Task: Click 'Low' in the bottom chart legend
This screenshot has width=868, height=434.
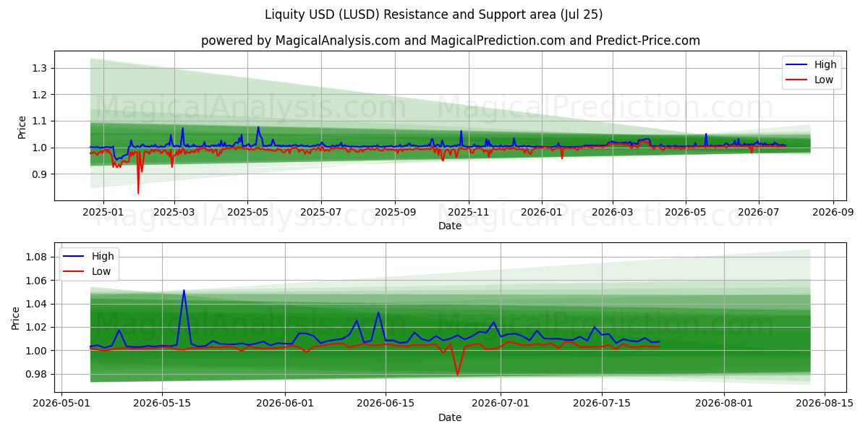Action: [x=101, y=271]
